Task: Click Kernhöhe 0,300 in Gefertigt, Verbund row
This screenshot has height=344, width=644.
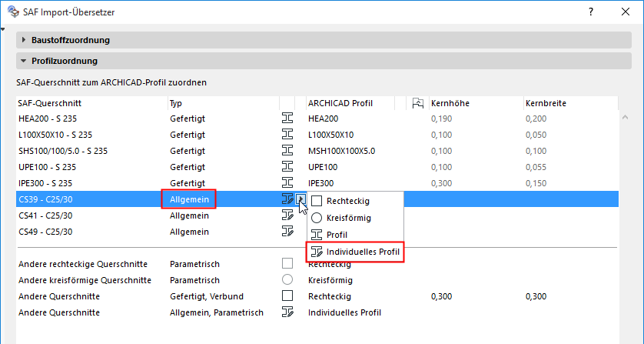Action: click(x=442, y=296)
